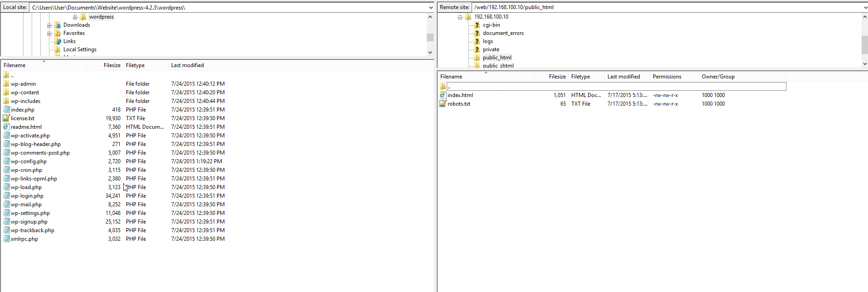Screen dimensions: 868x292
Task: Click the remote index.html file icon
Action: [443, 95]
